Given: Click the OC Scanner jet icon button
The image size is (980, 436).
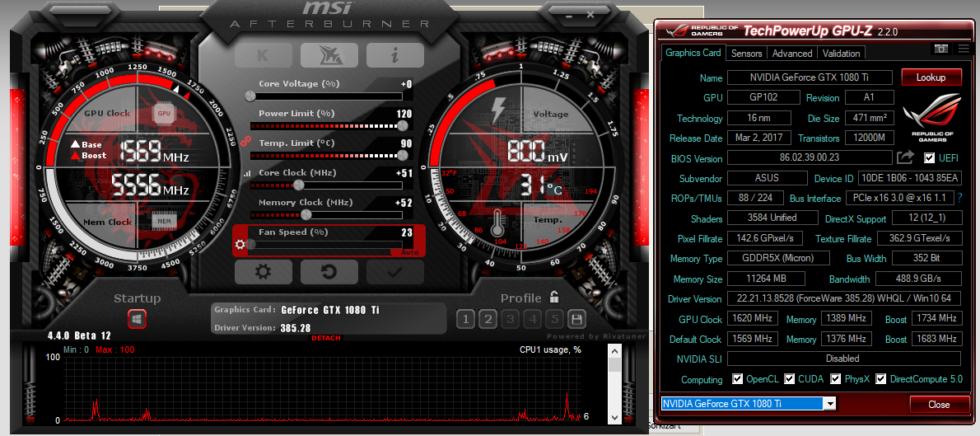Looking at the screenshot, I should click(329, 55).
